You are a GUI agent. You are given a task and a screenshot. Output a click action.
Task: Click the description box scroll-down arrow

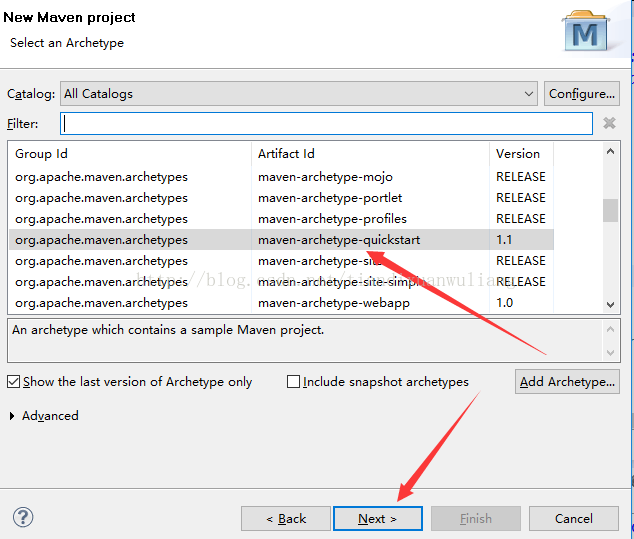pos(611,353)
